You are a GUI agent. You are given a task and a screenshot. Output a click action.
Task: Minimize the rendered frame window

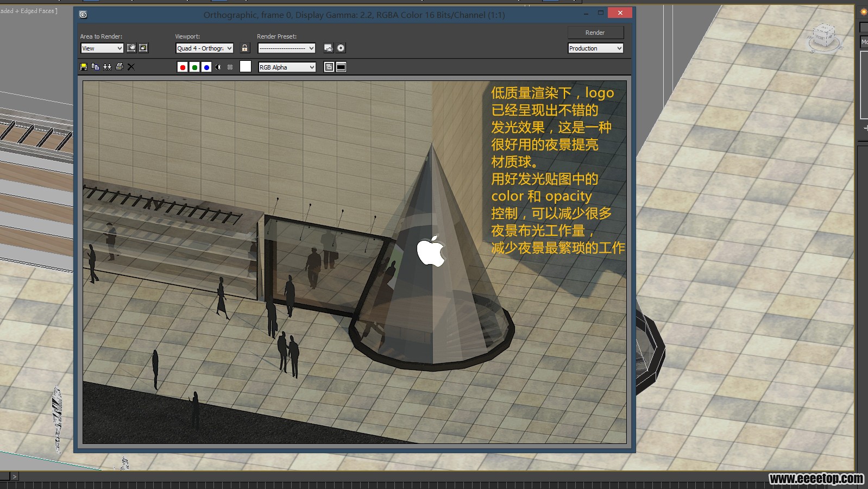tap(586, 13)
